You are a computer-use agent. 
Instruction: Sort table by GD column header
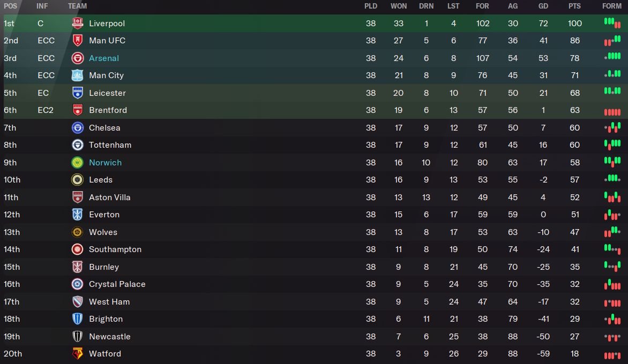pyautogui.click(x=543, y=6)
